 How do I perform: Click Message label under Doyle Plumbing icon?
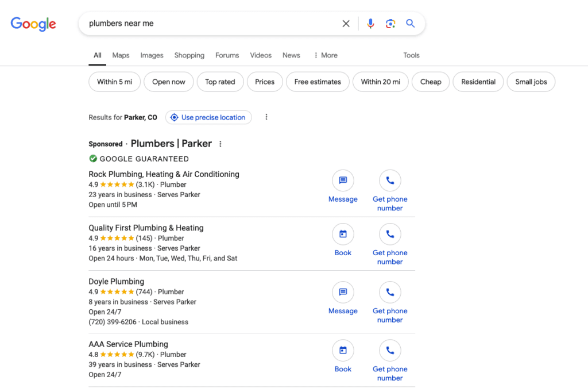point(343,311)
